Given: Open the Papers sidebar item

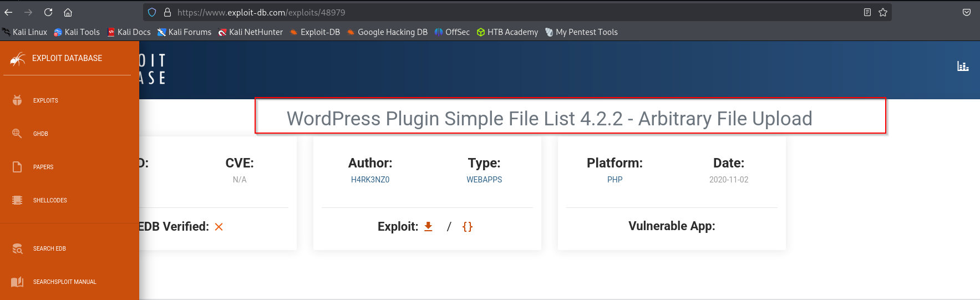Looking at the screenshot, I should click(43, 167).
